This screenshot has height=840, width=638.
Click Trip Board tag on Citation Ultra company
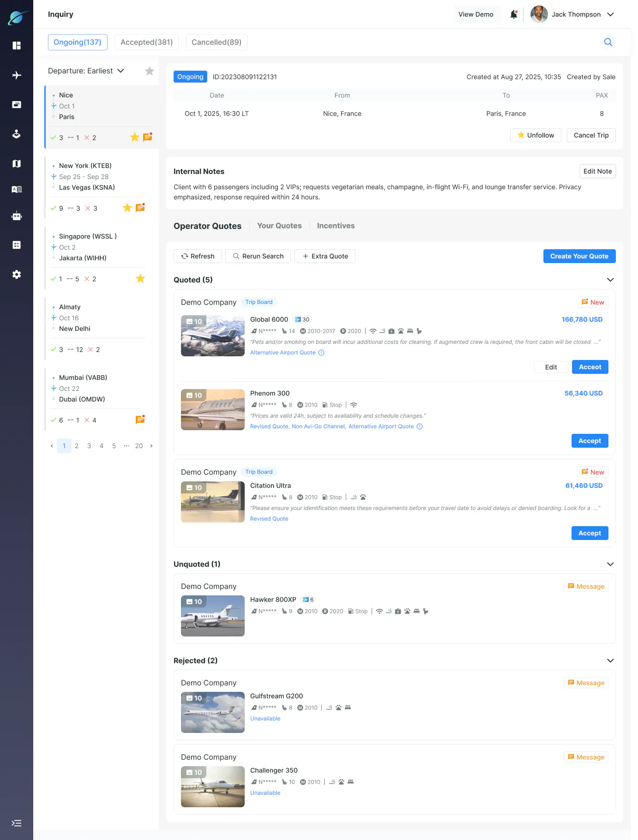(x=259, y=472)
